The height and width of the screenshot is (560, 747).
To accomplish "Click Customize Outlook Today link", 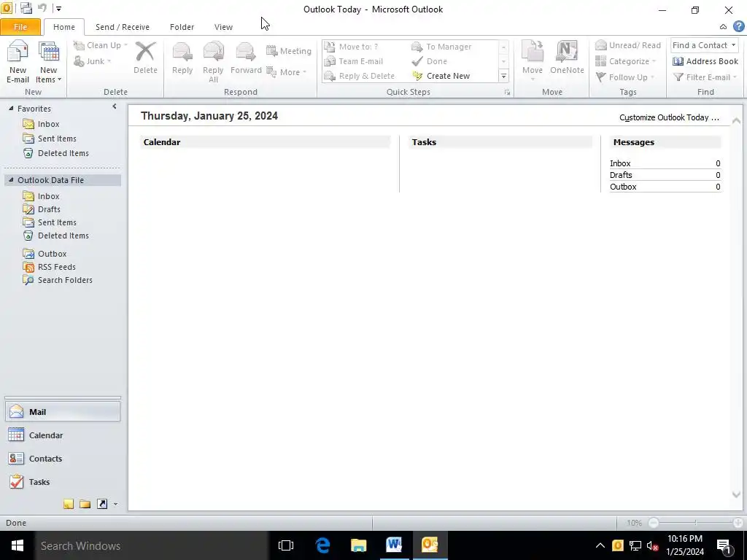I will pos(670,117).
